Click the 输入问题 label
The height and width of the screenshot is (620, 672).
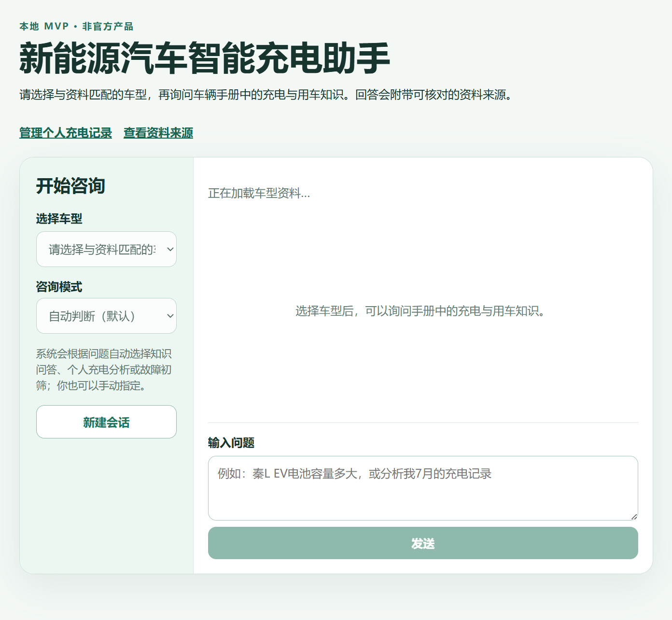[231, 443]
